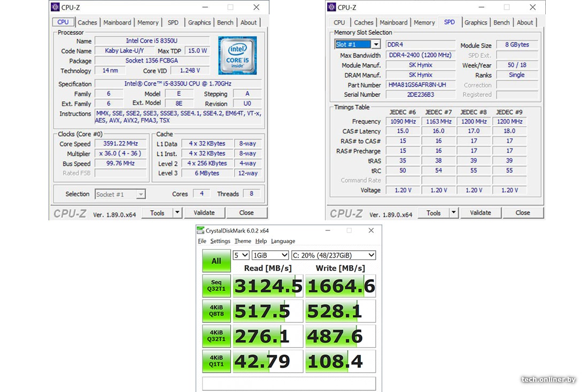The height and width of the screenshot is (392, 588).
Task: Minimize the left CPU-Z window
Action: coord(205,7)
